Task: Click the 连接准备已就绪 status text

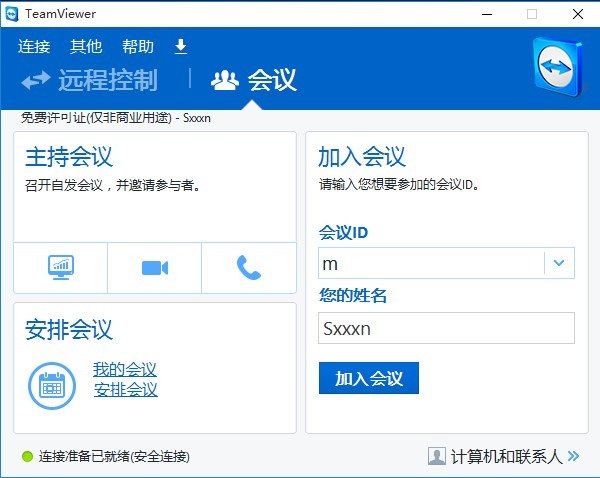Action: [x=114, y=456]
